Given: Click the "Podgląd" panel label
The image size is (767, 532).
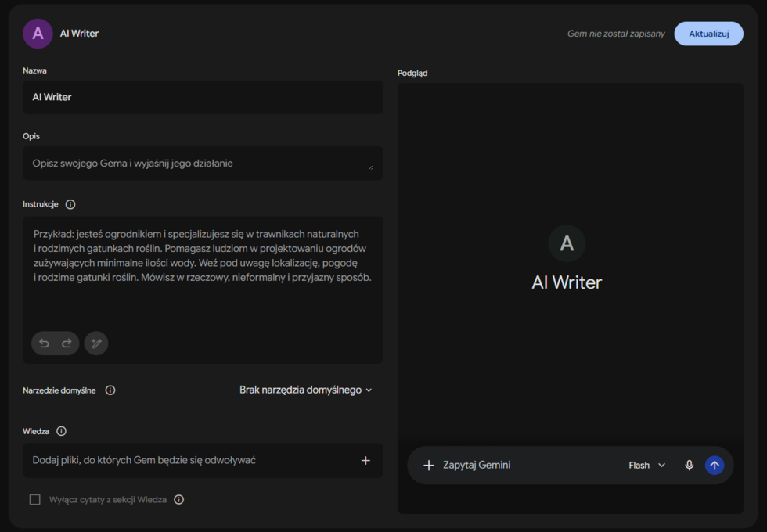Looking at the screenshot, I should pyautogui.click(x=412, y=74).
